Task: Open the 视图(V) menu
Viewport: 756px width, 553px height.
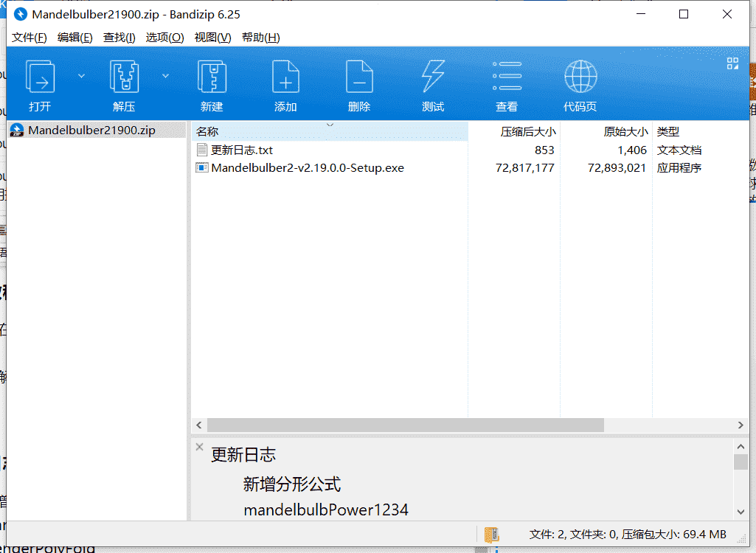Action: tap(212, 38)
